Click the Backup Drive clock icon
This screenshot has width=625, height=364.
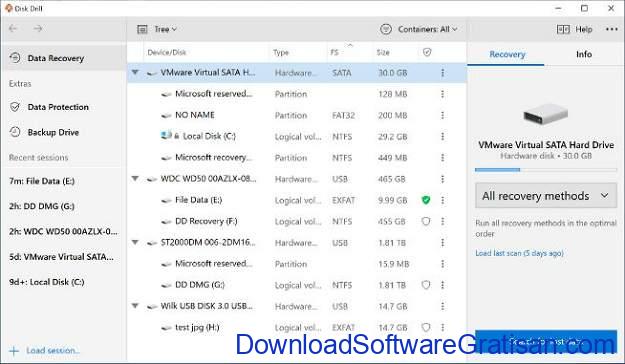15,132
